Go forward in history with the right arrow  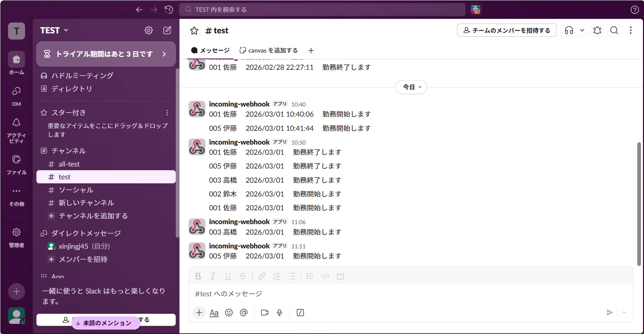pos(154,10)
